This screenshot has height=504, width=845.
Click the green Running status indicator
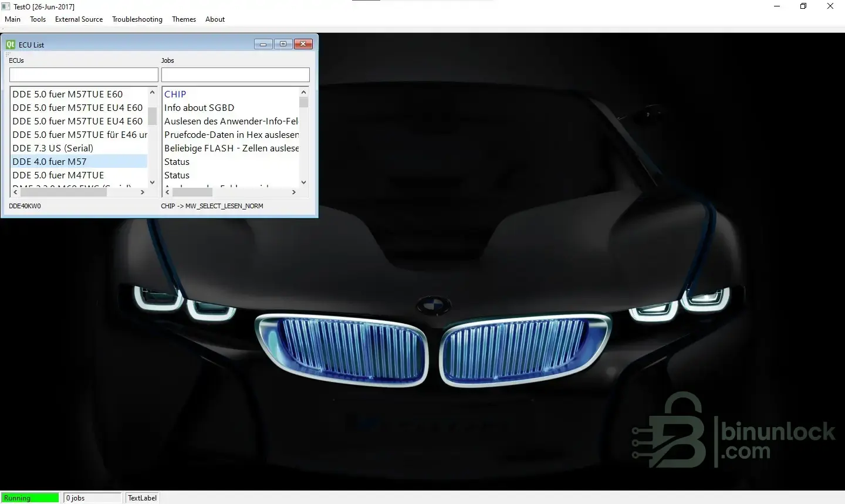(30, 498)
